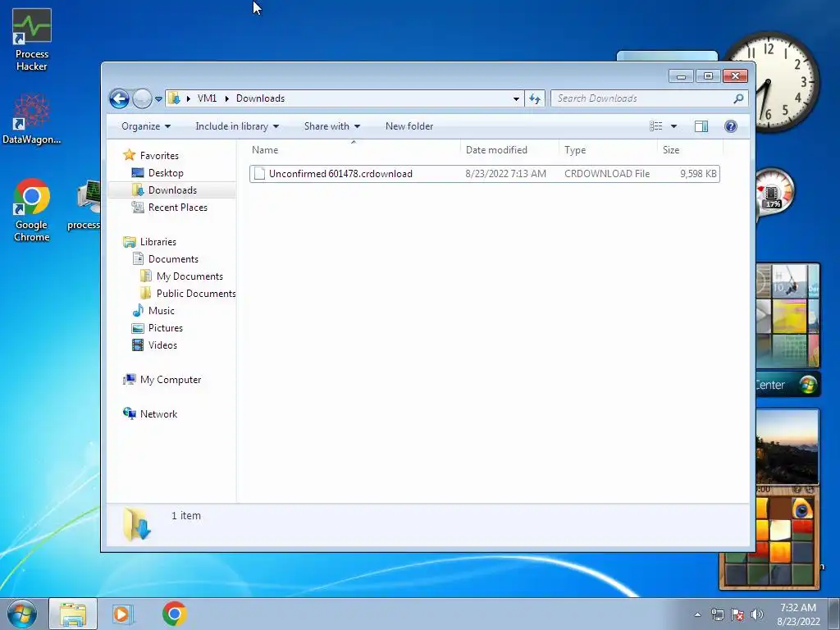Open Public Documents folder
This screenshot has width=840, height=630.
point(195,294)
